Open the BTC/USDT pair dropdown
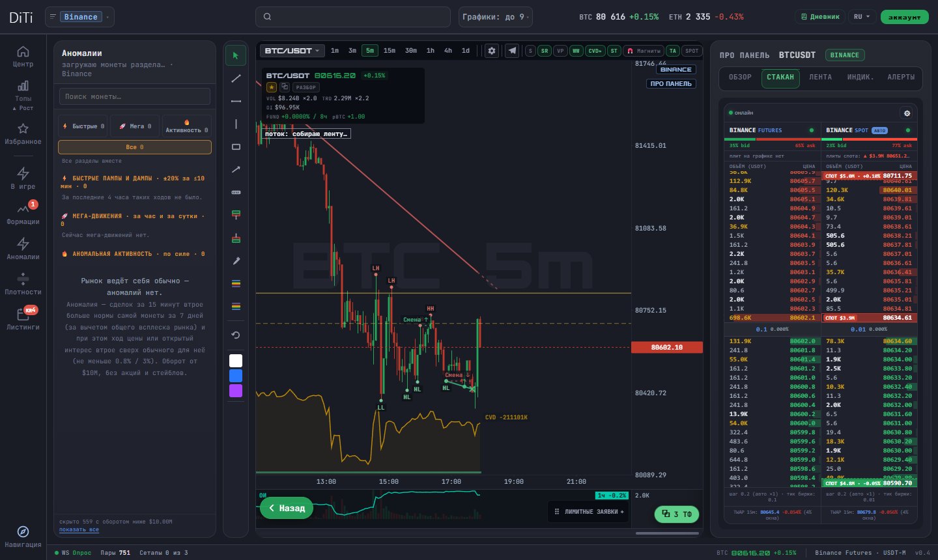The height and width of the screenshot is (560, 938). pos(292,51)
